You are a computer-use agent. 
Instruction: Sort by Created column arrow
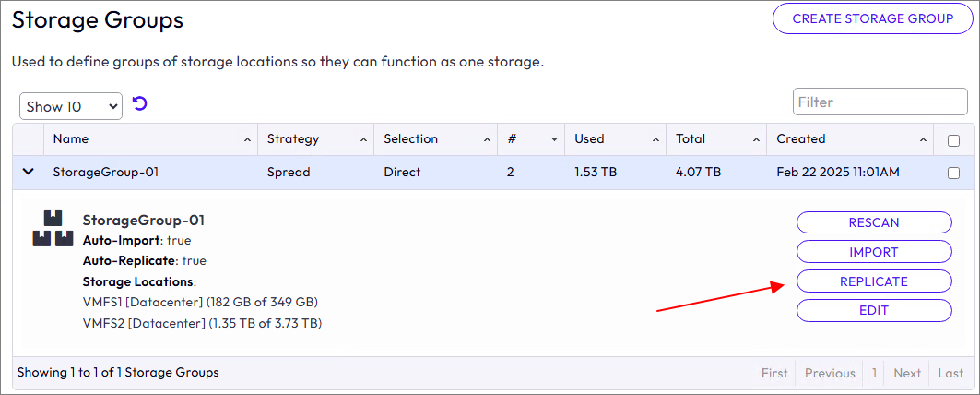(x=923, y=140)
